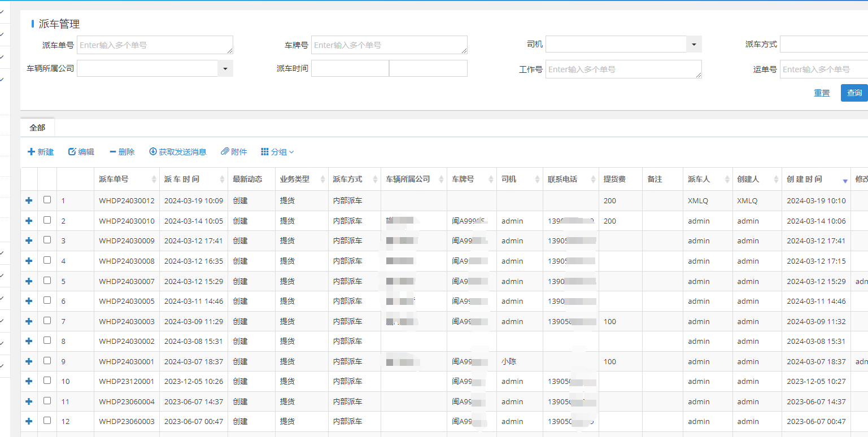
Task: Tick the checkbox for row WHDP23120001
Action: [47, 381]
